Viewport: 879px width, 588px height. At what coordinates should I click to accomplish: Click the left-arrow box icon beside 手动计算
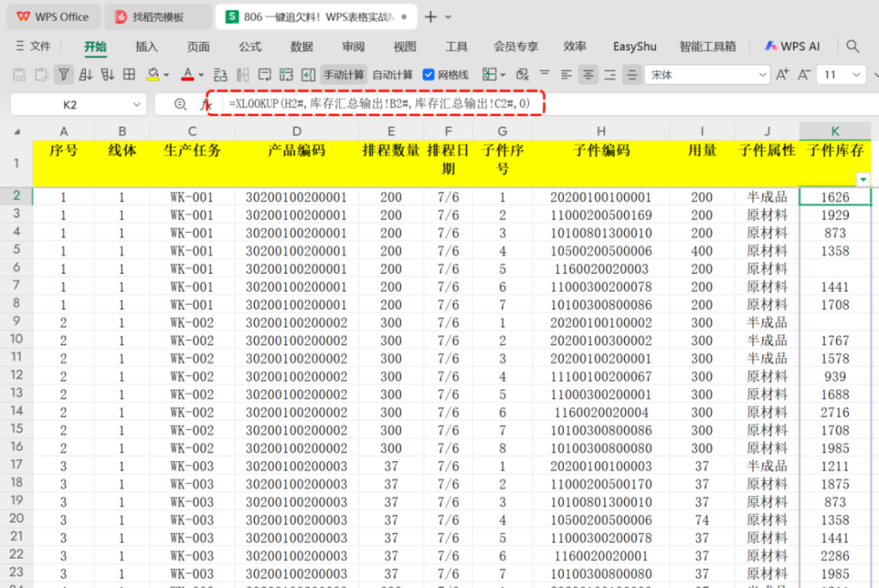pyautogui.click(x=308, y=75)
